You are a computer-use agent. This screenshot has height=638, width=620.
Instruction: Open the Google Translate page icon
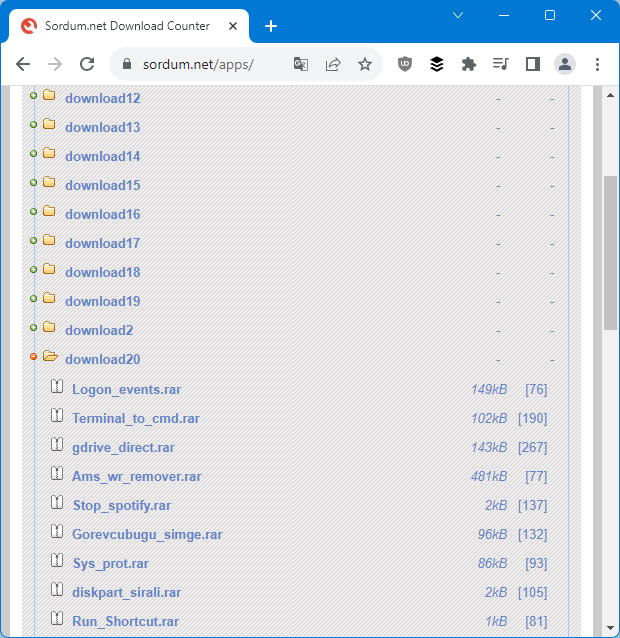[x=301, y=64]
